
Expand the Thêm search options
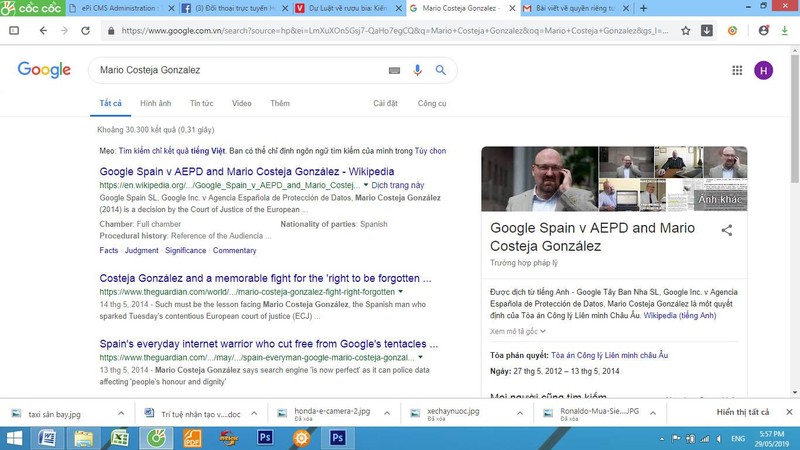280,104
